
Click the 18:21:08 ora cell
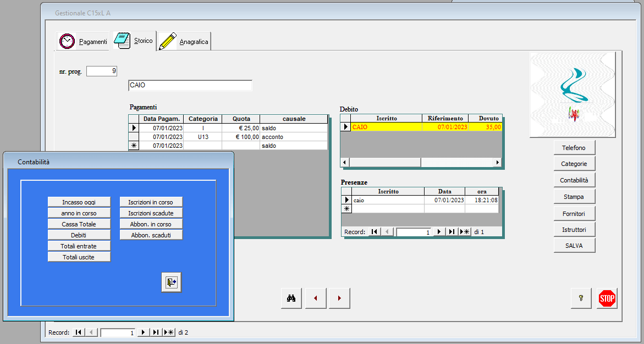(482, 200)
